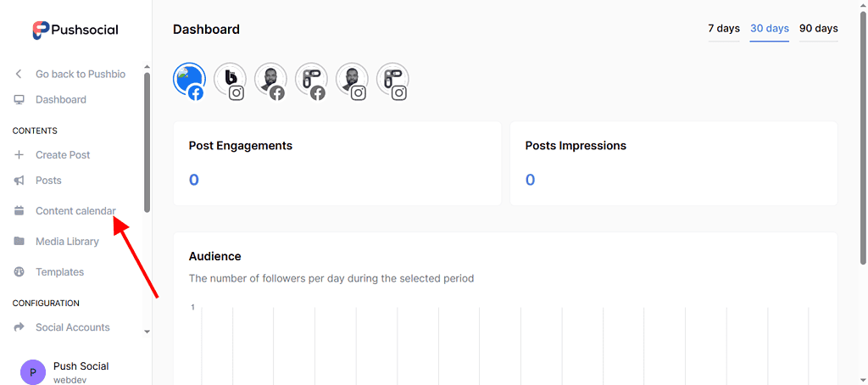Screen dimensions: 868x385
Task: Click the Pushsocial logo
Action: [x=75, y=30]
